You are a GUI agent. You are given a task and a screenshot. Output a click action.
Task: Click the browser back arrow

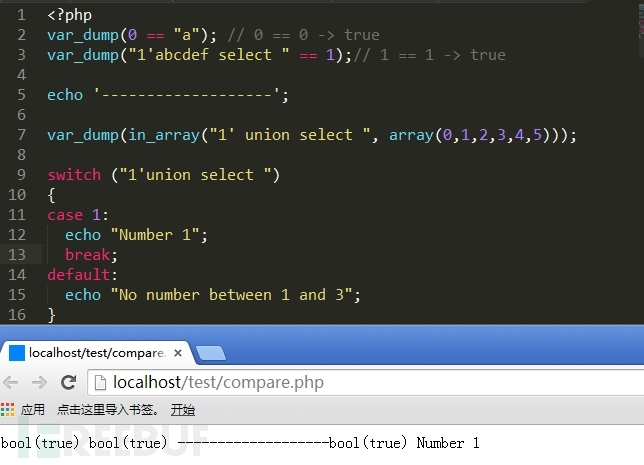tap(11, 382)
